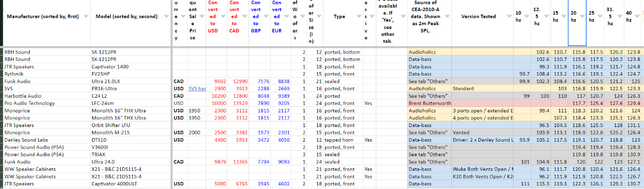Select USD price cell '2900' for SVS
Viewport: 644px width, 189px height.
point(217,88)
